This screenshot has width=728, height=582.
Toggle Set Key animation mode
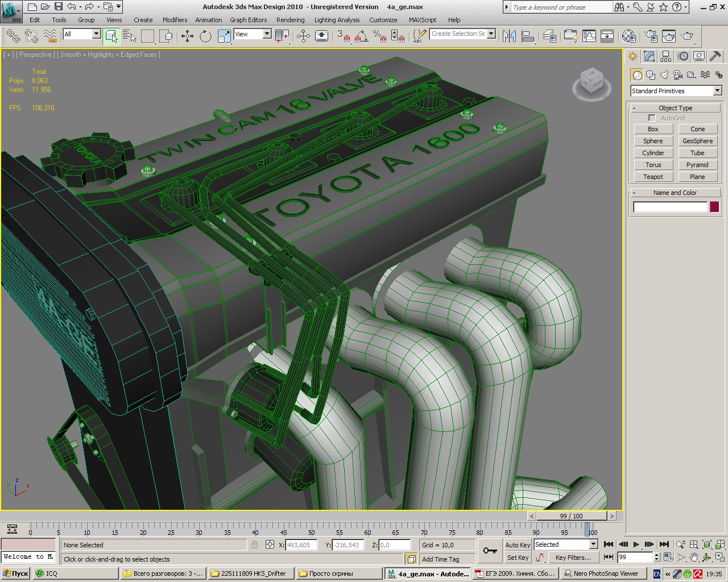[518, 558]
